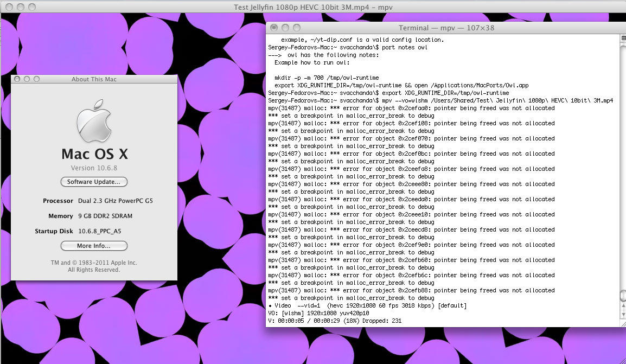Click the malloc error line for object 0x2cef108
626x364 pixels.
pyautogui.click(x=411, y=123)
